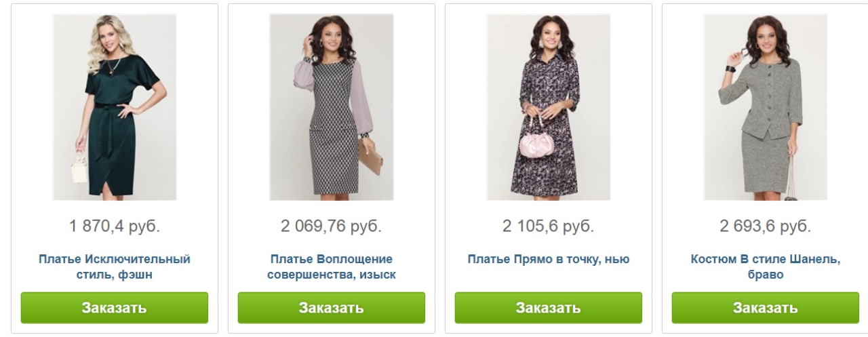
Task: Order the Костюм В стиле Шанель suit
Action: [x=766, y=308]
